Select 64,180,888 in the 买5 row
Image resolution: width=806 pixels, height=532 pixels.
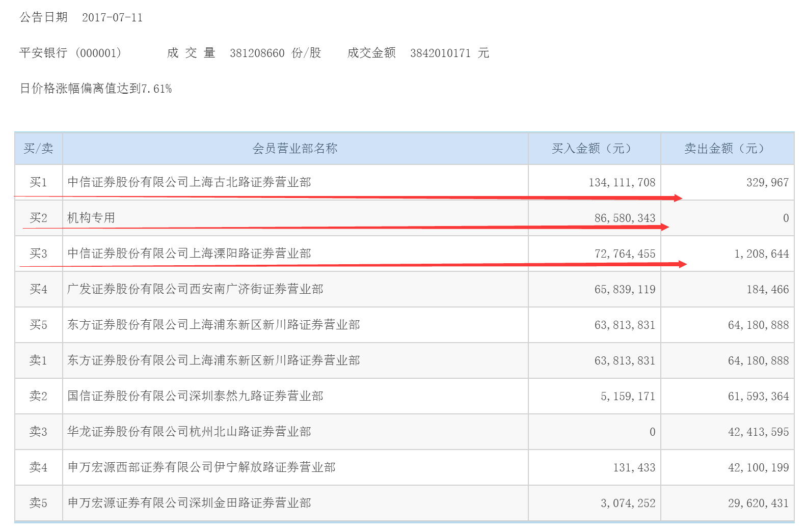pyautogui.click(x=758, y=325)
